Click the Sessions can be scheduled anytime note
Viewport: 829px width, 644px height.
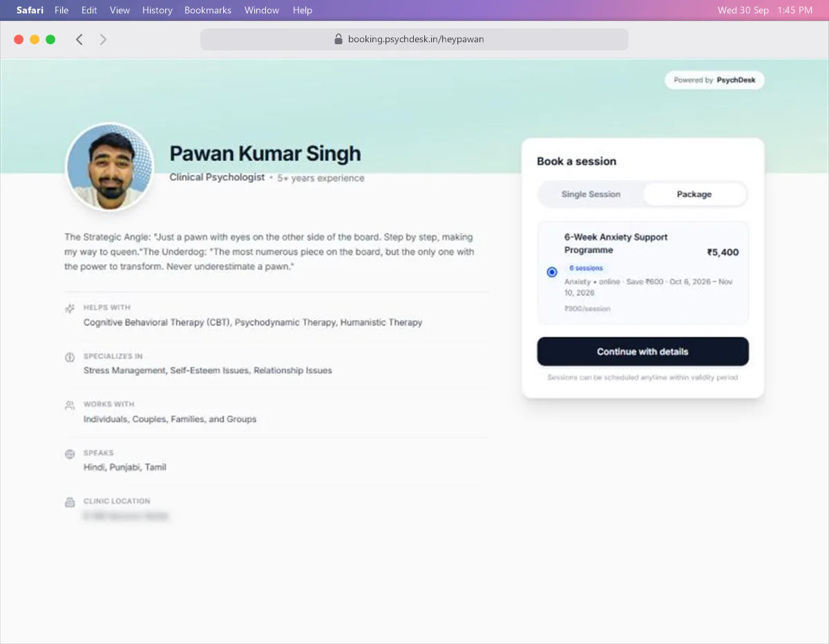coord(642,377)
